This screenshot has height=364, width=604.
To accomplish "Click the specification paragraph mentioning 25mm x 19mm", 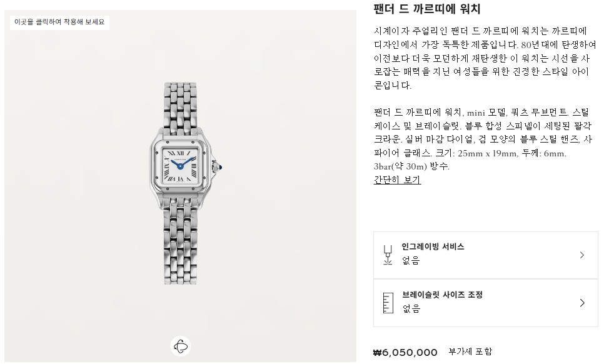I will (x=480, y=139).
